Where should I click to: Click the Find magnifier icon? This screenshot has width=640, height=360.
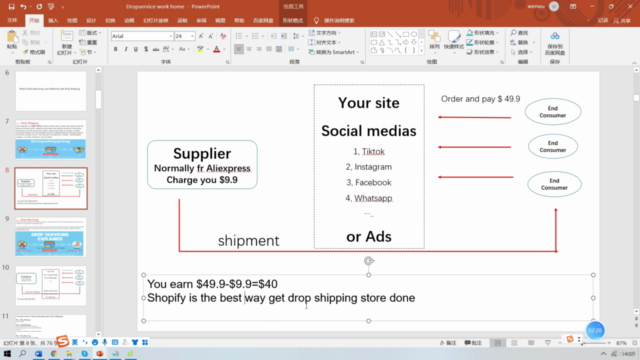pyautogui.click(x=519, y=33)
